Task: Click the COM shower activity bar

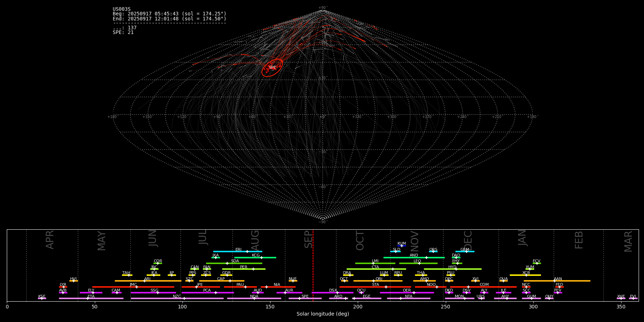Action: (483, 287)
